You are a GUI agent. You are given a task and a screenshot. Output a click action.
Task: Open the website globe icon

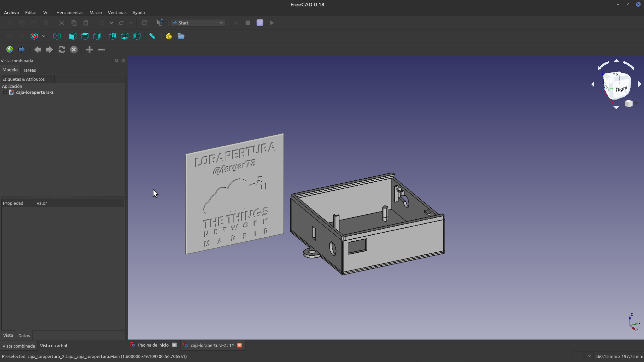(10, 50)
